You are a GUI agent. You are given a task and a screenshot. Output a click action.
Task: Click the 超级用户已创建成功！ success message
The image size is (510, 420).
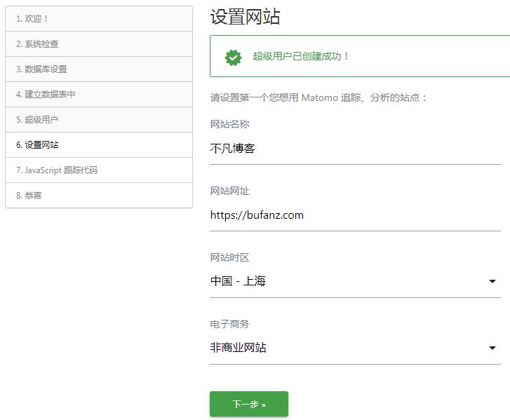(x=301, y=56)
